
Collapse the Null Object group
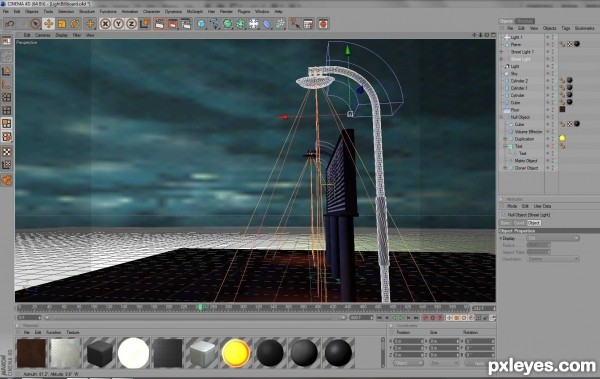tap(501, 117)
